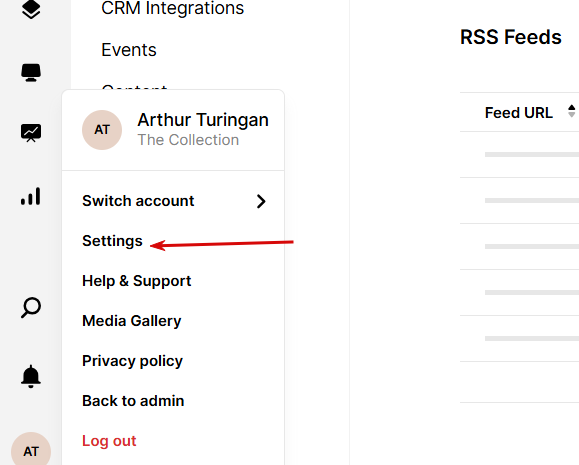Expand the Switch account chevron arrow

click(261, 201)
